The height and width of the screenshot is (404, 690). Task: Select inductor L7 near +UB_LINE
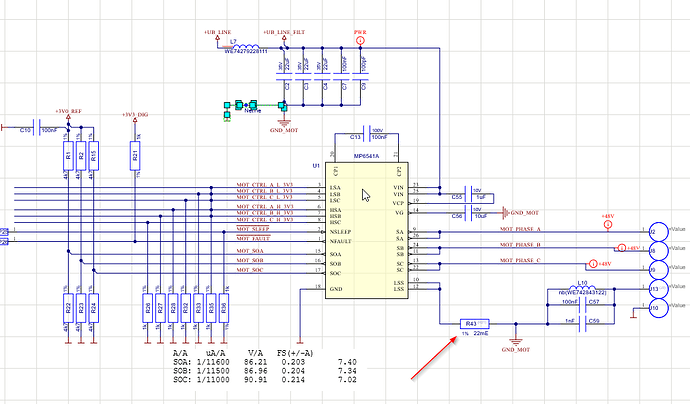(x=245, y=46)
